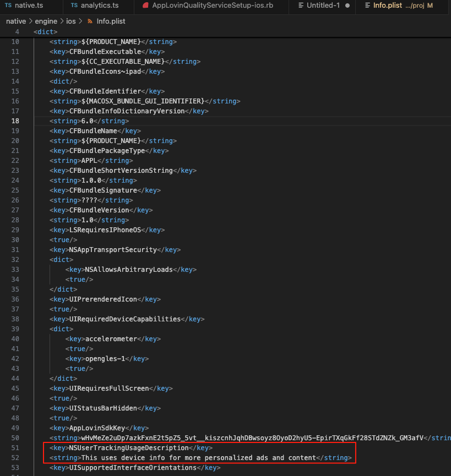Click the Ruby icon on AppLovinQualityServiceSetup-ios.rb tab
The image size is (451, 476).
click(x=145, y=6)
